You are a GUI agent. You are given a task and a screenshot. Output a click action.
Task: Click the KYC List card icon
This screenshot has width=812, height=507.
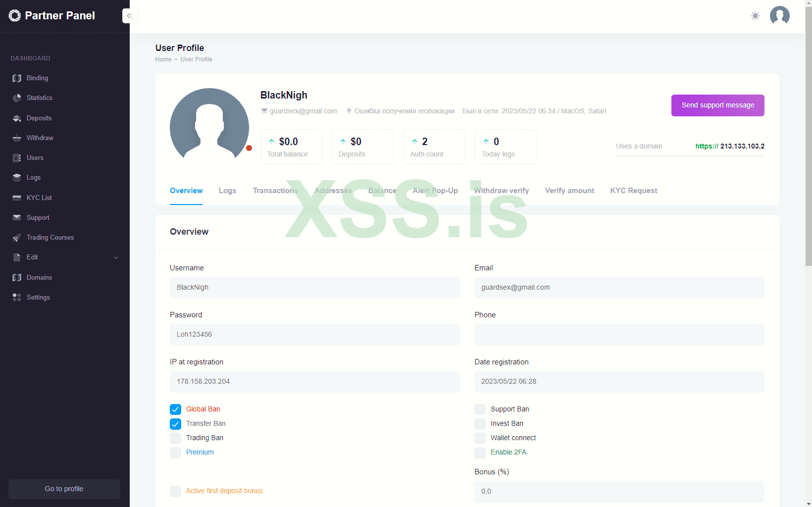point(17,198)
